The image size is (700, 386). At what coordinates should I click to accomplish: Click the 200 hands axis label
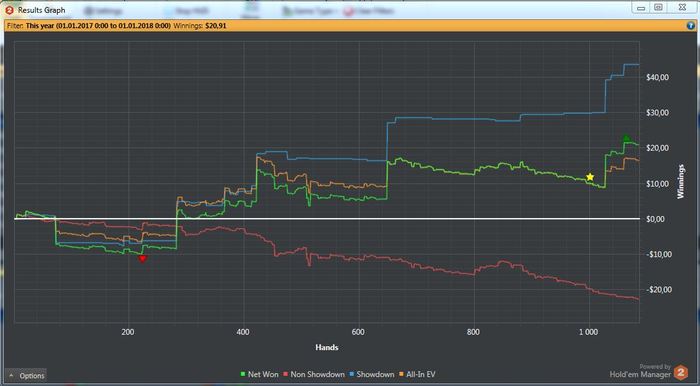[x=128, y=332]
